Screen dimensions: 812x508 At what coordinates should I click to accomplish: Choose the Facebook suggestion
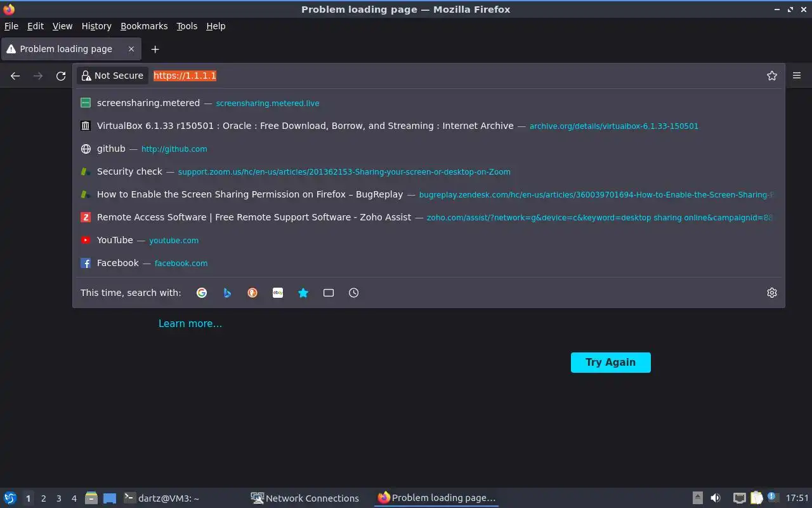click(429, 263)
